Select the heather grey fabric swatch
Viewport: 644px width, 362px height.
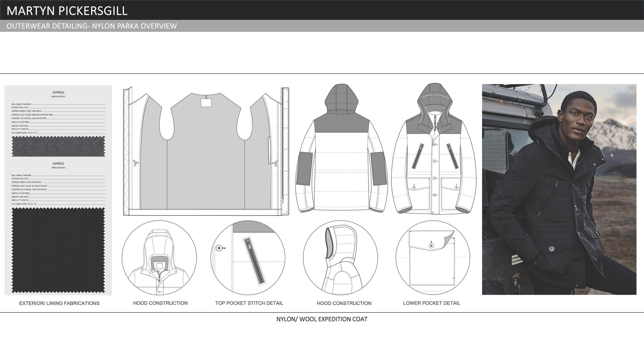(58, 146)
